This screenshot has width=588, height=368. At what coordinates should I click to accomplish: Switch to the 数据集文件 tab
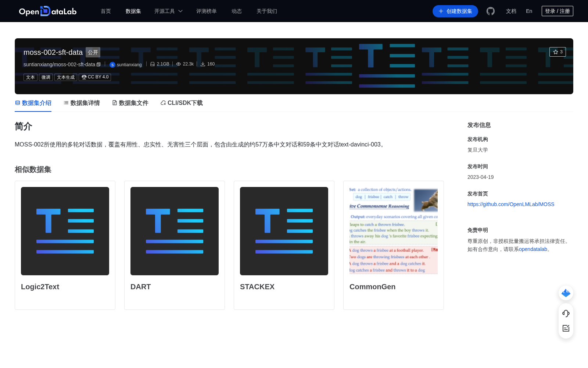click(130, 103)
